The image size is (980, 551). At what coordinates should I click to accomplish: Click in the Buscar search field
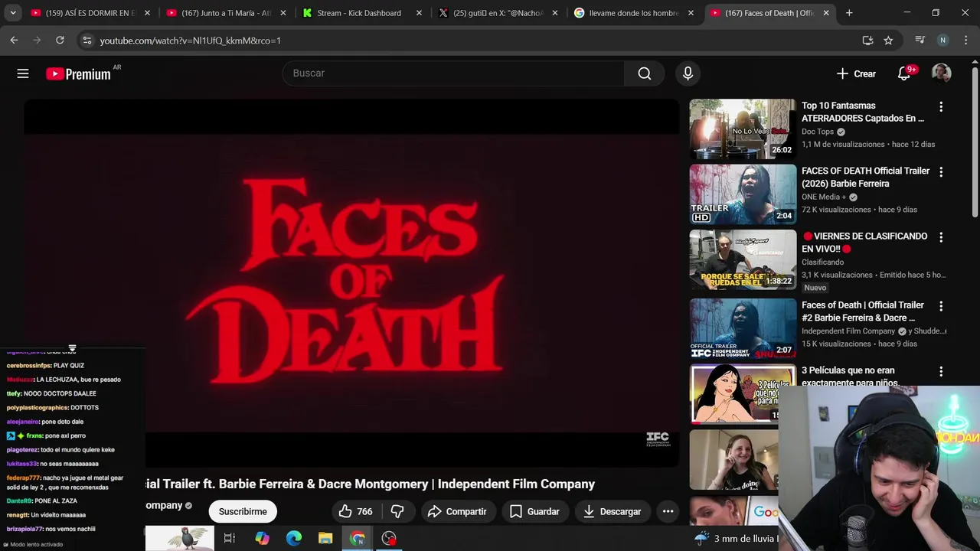coord(453,73)
